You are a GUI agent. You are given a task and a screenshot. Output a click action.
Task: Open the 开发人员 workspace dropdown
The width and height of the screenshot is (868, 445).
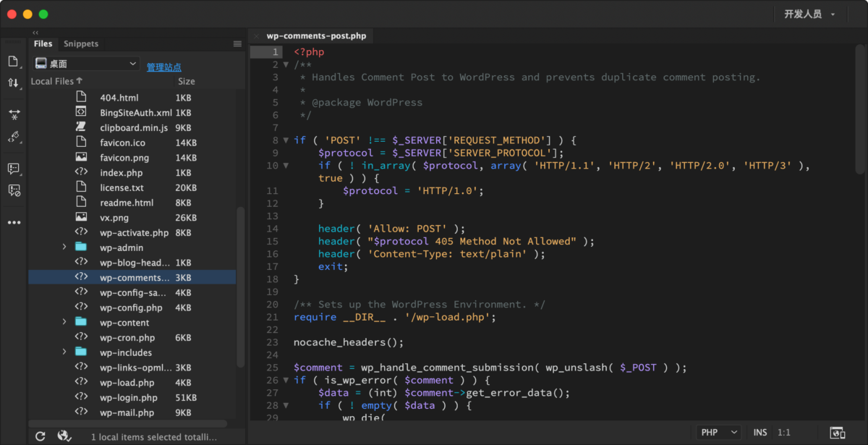(x=810, y=14)
